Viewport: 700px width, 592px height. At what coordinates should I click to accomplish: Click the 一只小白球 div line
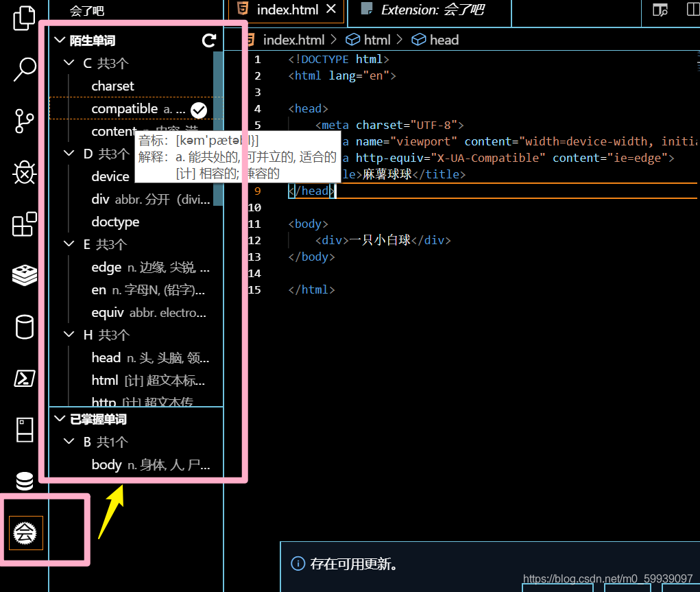coord(383,240)
